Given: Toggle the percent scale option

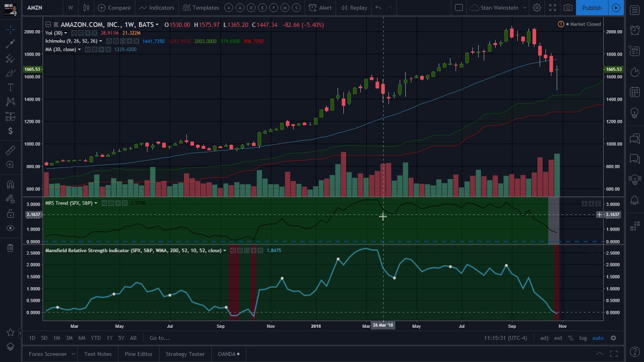Looking at the screenshot, I should coord(571,338).
